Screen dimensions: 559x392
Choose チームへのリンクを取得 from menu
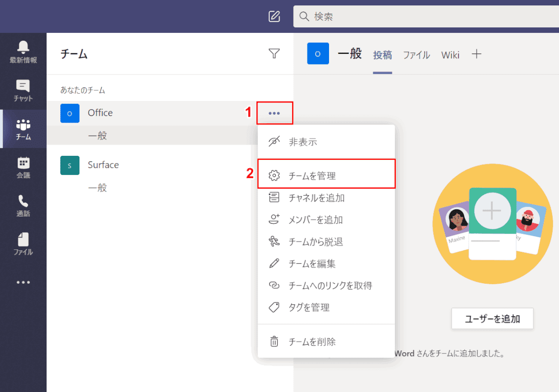tap(326, 286)
